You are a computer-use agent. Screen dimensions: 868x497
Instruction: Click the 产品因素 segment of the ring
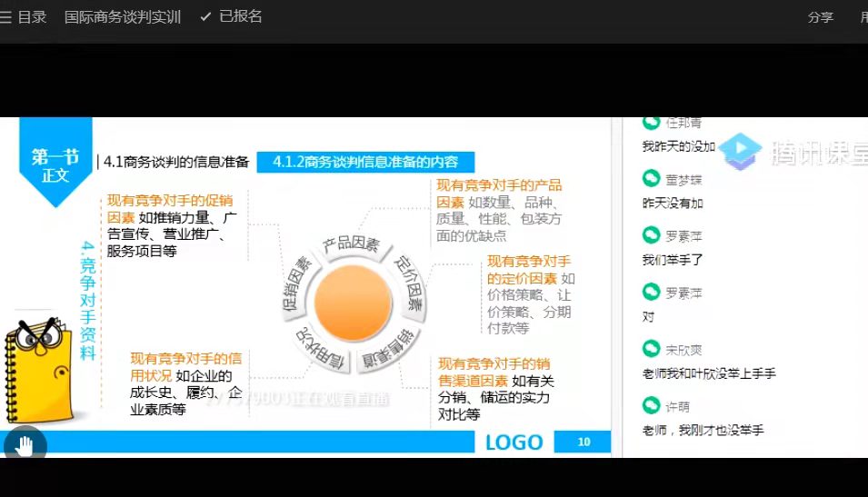(351, 245)
